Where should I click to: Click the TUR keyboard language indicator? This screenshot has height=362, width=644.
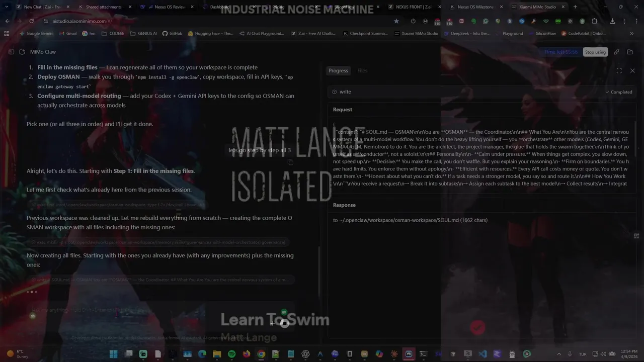point(583,354)
